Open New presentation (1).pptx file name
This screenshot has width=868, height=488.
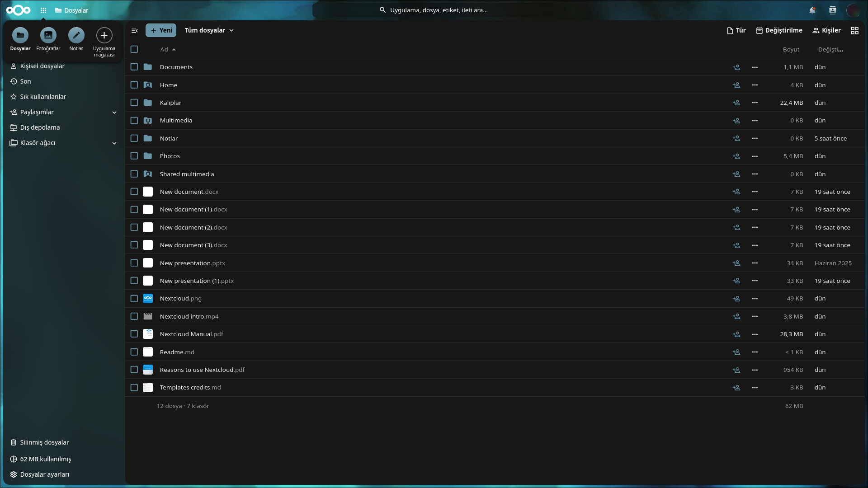pyautogui.click(x=197, y=281)
